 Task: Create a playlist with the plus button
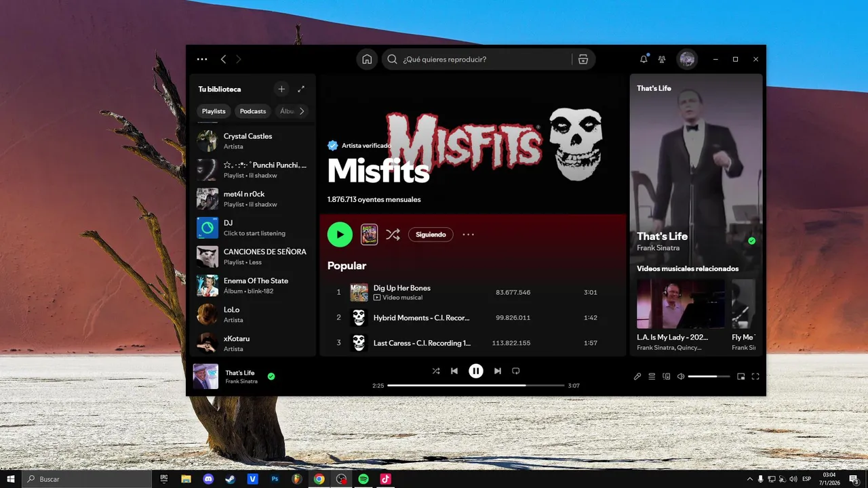coord(281,89)
